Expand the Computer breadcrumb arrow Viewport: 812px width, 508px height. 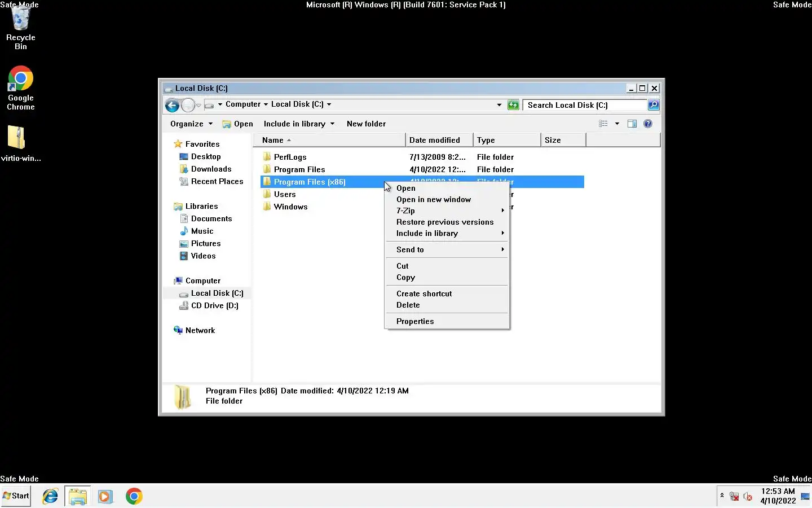click(x=266, y=104)
